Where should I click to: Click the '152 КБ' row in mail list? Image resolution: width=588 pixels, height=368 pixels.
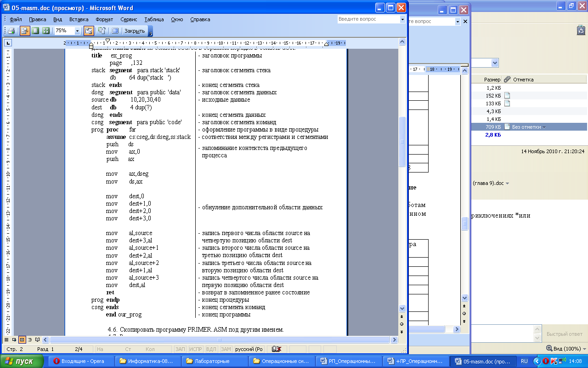[529, 95]
